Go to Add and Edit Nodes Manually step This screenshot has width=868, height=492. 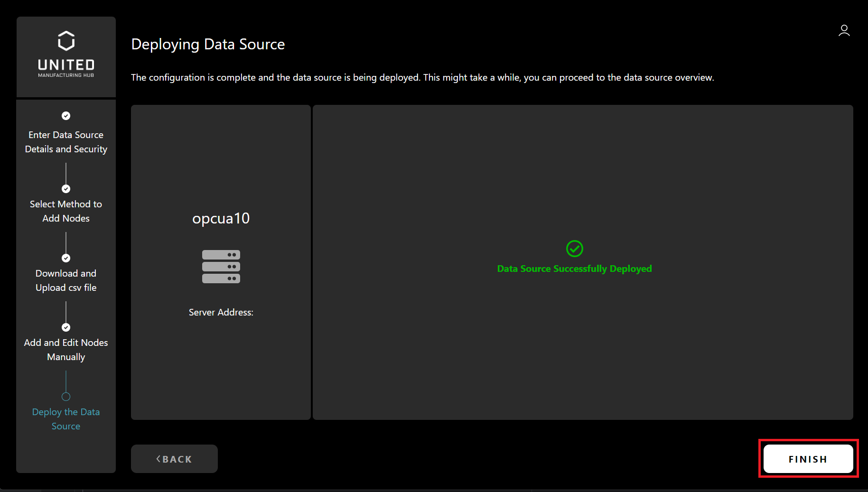click(66, 350)
